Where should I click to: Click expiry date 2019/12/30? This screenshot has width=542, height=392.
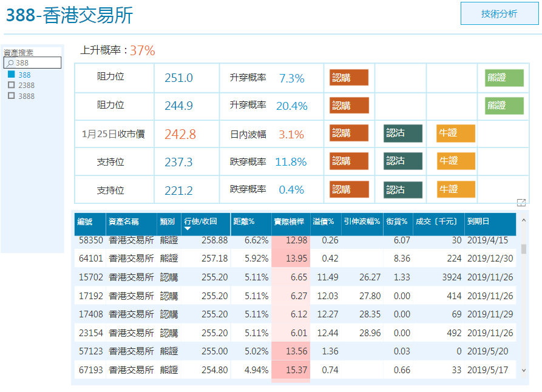(x=490, y=259)
